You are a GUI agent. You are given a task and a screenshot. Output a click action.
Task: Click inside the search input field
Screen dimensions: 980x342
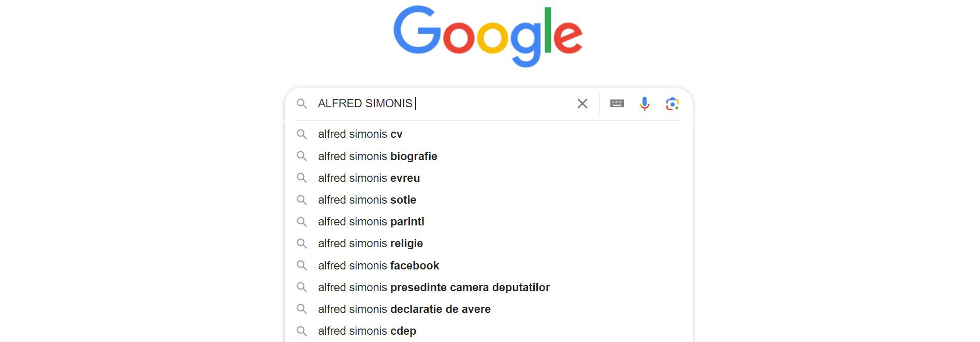click(440, 104)
